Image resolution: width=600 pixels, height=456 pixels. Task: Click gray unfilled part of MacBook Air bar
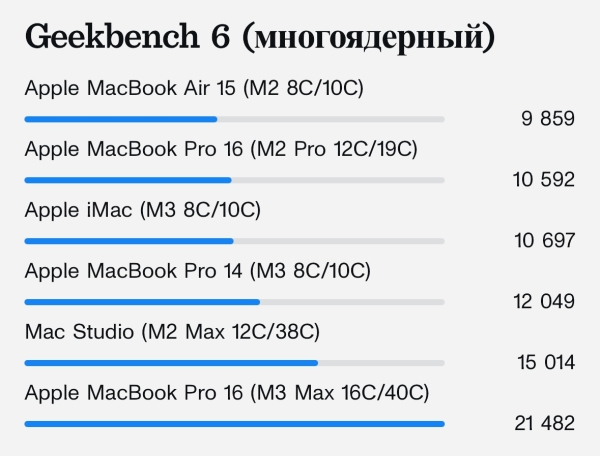(x=331, y=119)
